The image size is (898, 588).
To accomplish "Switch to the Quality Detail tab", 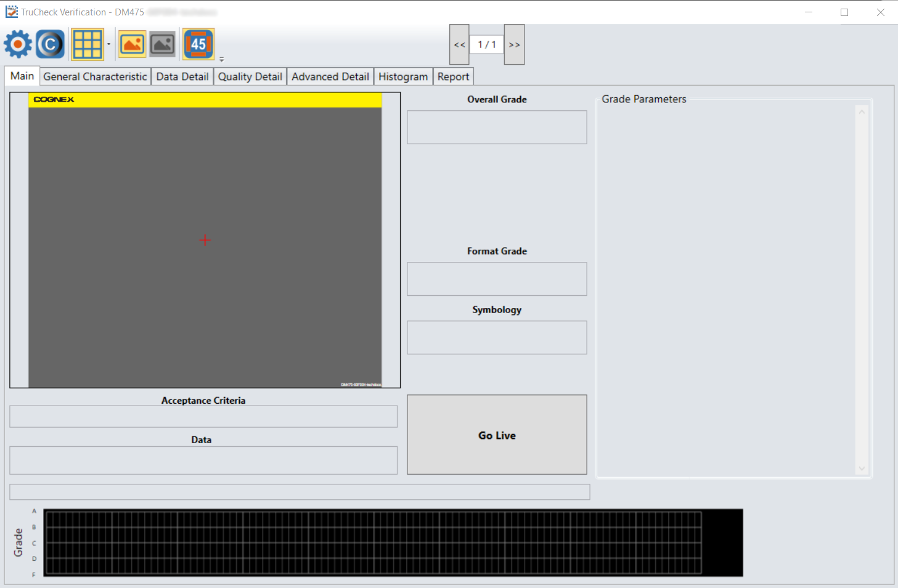I will (x=250, y=76).
